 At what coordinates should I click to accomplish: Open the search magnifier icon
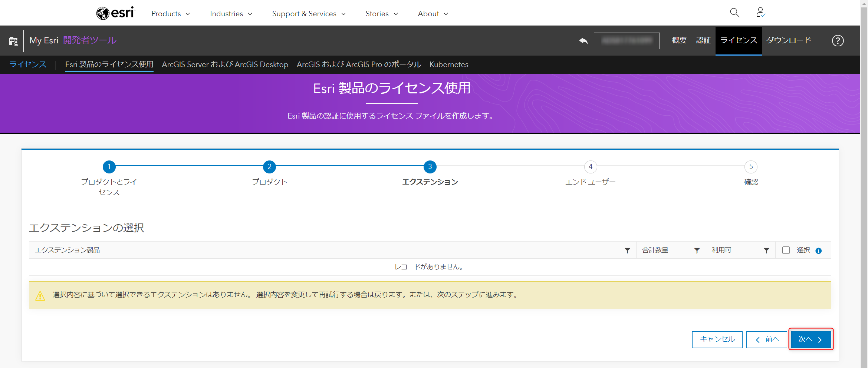[x=734, y=13]
